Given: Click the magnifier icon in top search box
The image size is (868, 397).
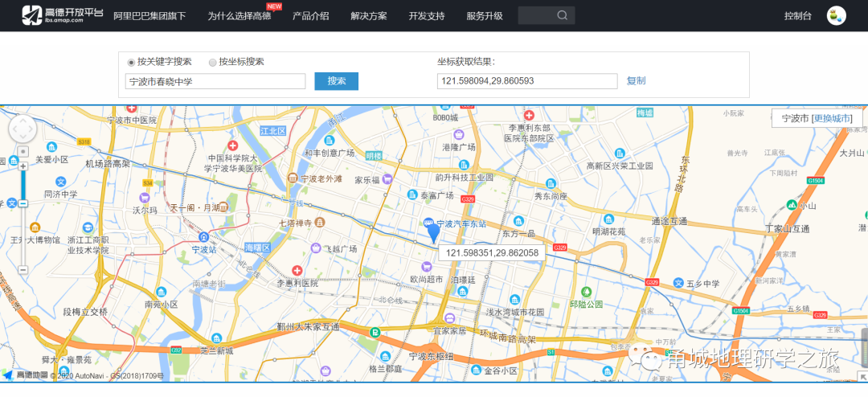Looking at the screenshot, I should click(562, 15).
